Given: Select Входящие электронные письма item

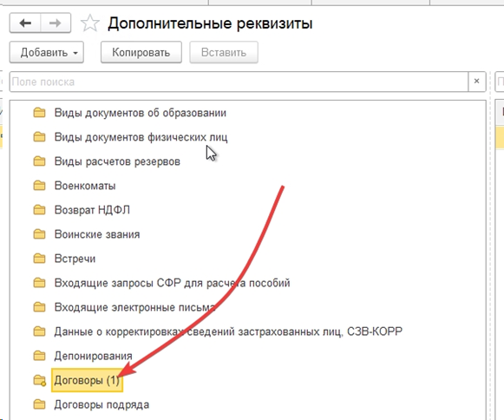Looking at the screenshot, I should [x=134, y=307].
